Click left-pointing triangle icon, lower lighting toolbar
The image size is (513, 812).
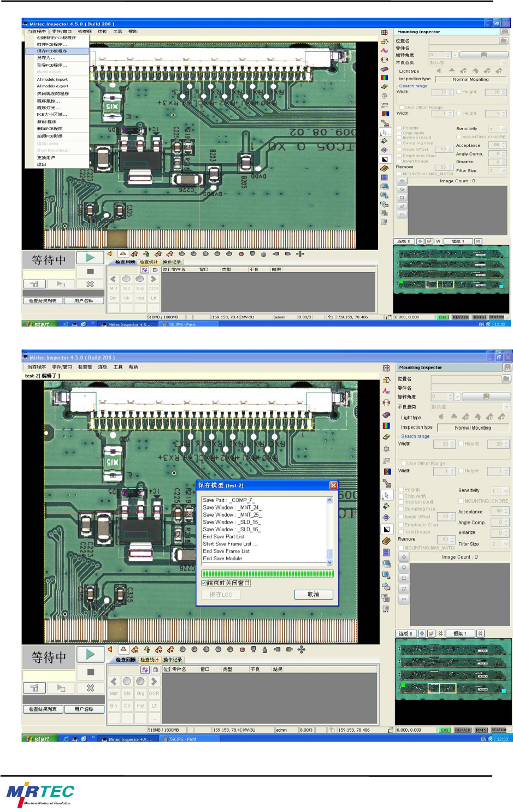pos(110,649)
